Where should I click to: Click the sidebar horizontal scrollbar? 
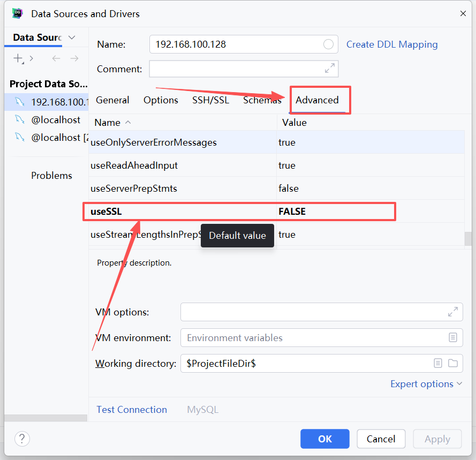[x=46, y=418]
